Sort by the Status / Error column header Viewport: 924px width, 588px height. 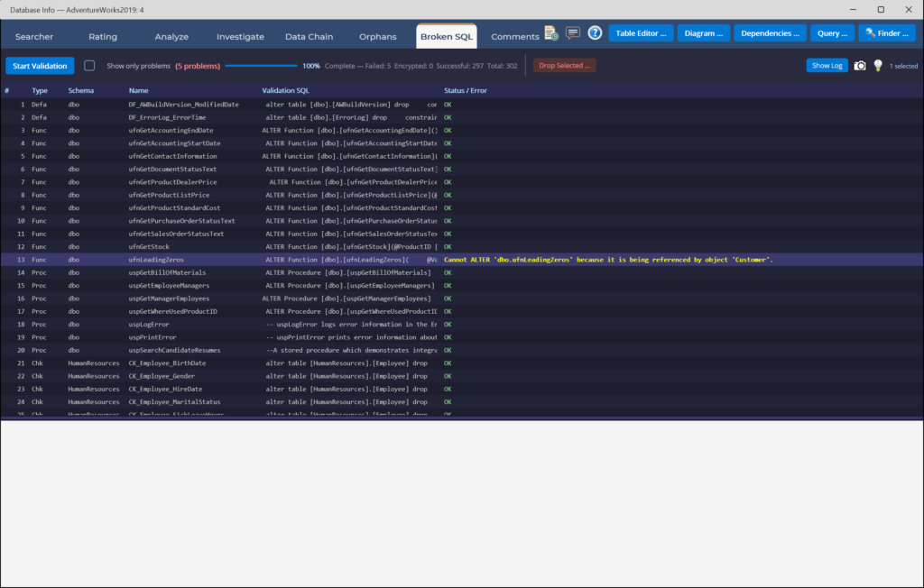click(x=465, y=90)
